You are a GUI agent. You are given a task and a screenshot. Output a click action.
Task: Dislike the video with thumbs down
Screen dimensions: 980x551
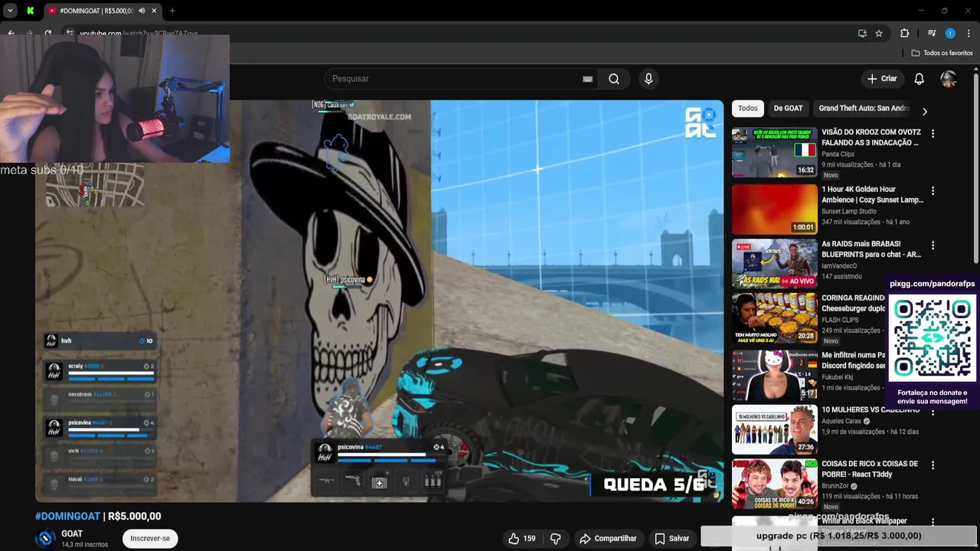click(x=556, y=539)
